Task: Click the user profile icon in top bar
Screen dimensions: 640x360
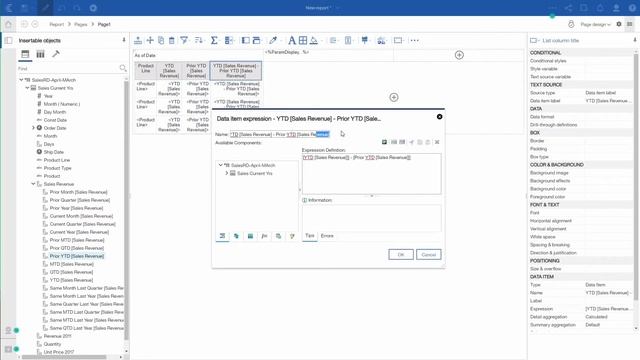Action: [616, 8]
